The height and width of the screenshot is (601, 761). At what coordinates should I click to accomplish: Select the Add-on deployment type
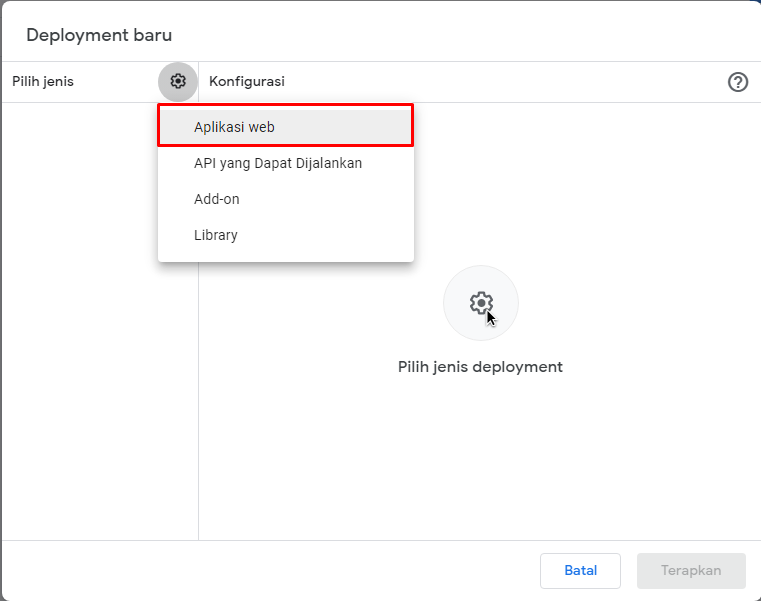pyautogui.click(x=285, y=199)
